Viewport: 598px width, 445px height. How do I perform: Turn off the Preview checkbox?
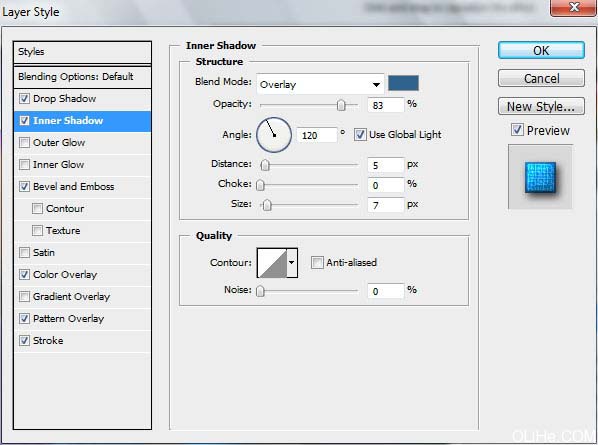(x=517, y=130)
